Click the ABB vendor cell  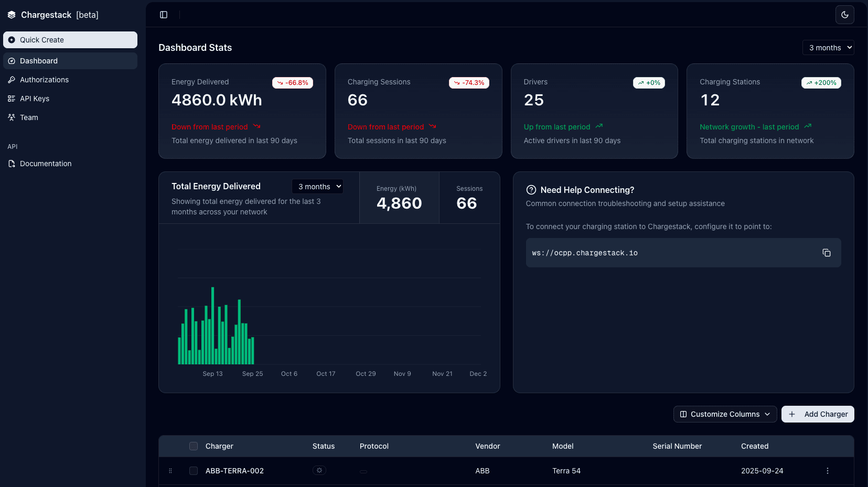tap(483, 471)
